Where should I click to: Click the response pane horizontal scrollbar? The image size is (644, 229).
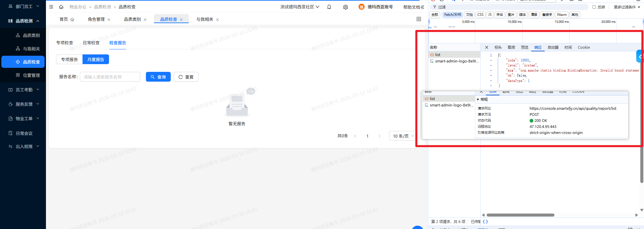point(520,215)
